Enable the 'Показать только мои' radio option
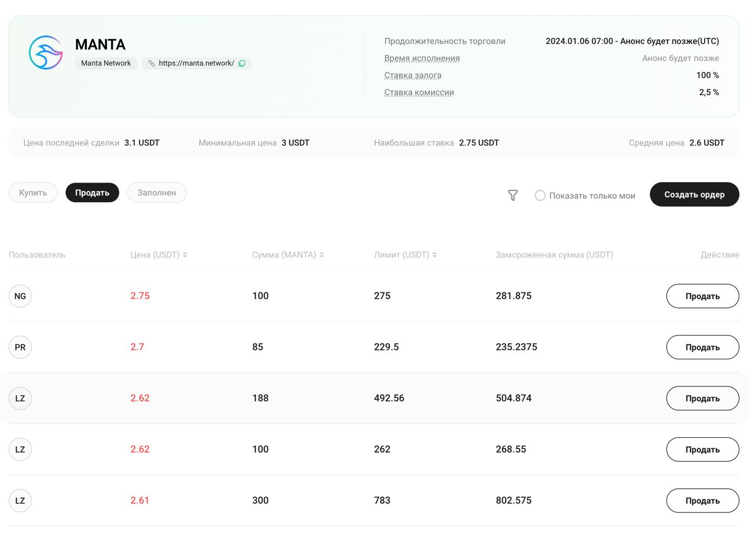The image size is (756, 533). pos(540,196)
